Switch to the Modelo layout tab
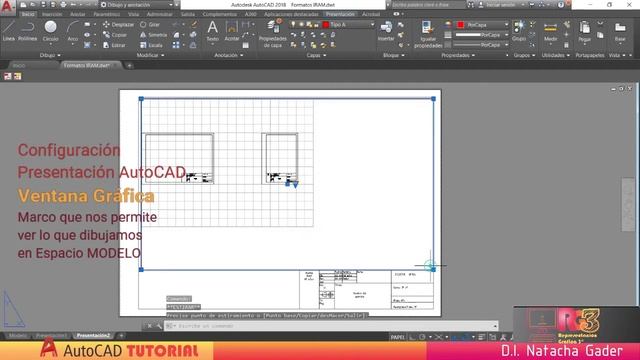The image size is (640, 360). point(18,336)
